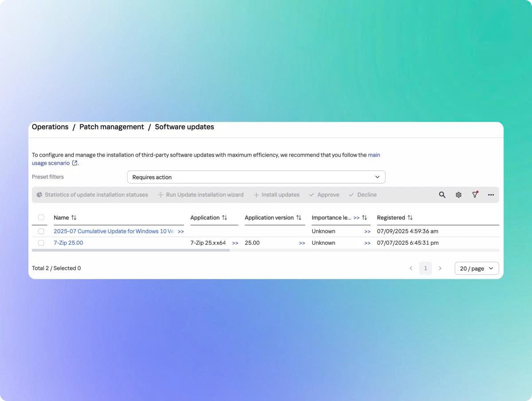Viewport: 532px width, 401px height.
Task: Click Install updates button
Action: point(276,195)
